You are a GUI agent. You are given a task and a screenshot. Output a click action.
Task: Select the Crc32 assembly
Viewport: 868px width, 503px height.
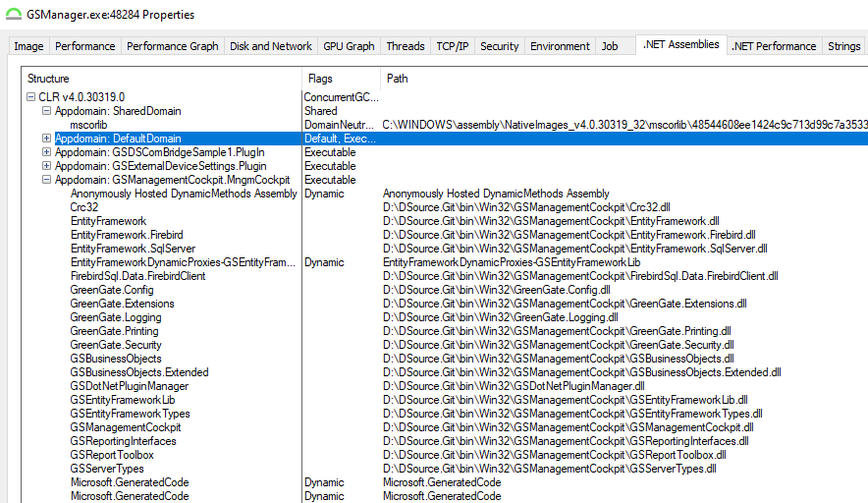coord(84,207)
